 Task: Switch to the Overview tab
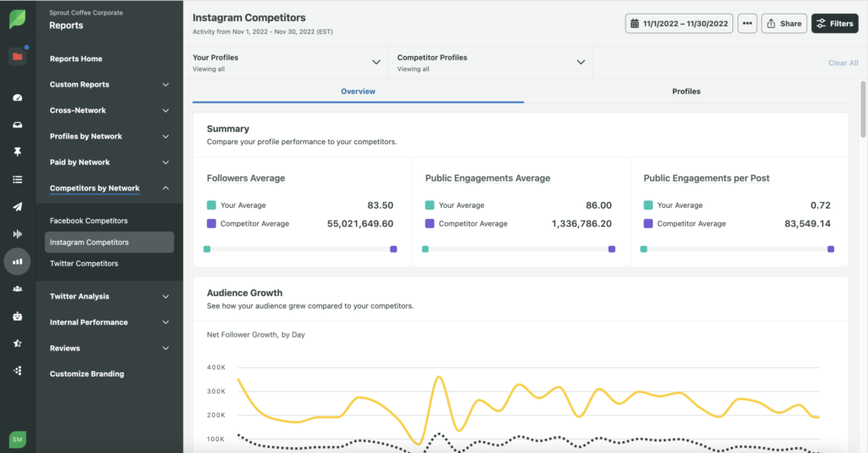pos(359,92)
